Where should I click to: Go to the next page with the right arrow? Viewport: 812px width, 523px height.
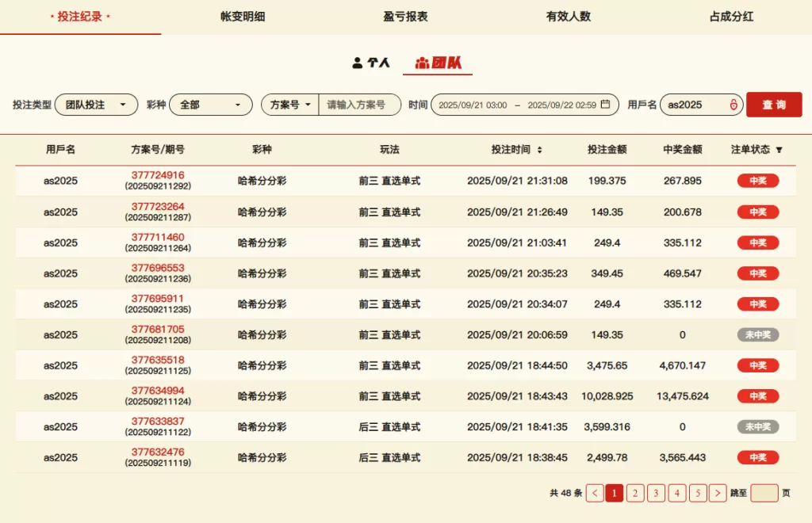[718, 493]
